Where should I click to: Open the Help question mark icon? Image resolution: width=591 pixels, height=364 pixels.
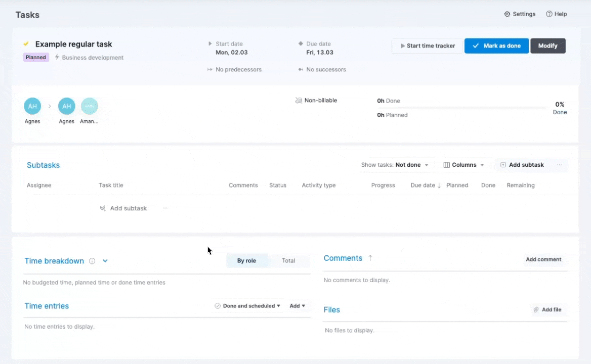click(x=549, y=14)
